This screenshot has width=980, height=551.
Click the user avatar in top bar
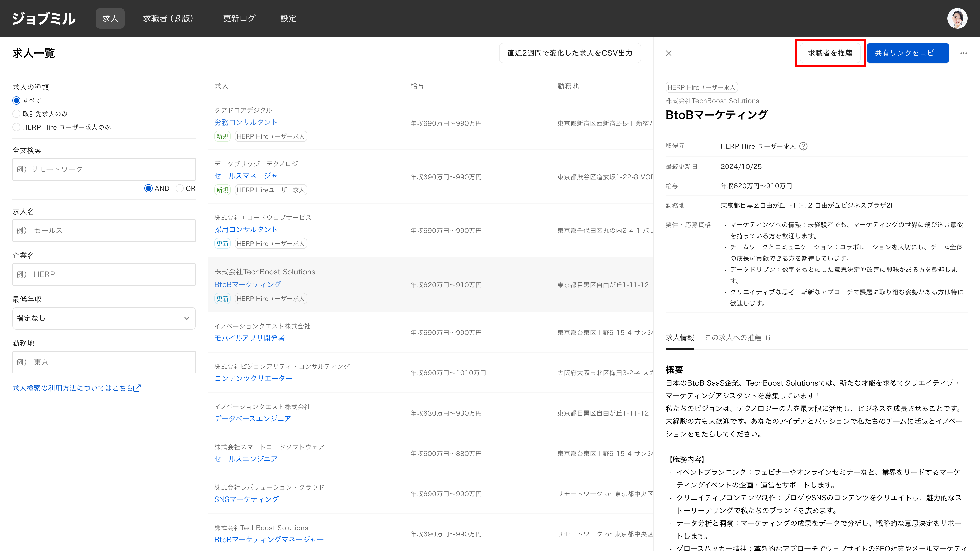[x=957, y=18]
